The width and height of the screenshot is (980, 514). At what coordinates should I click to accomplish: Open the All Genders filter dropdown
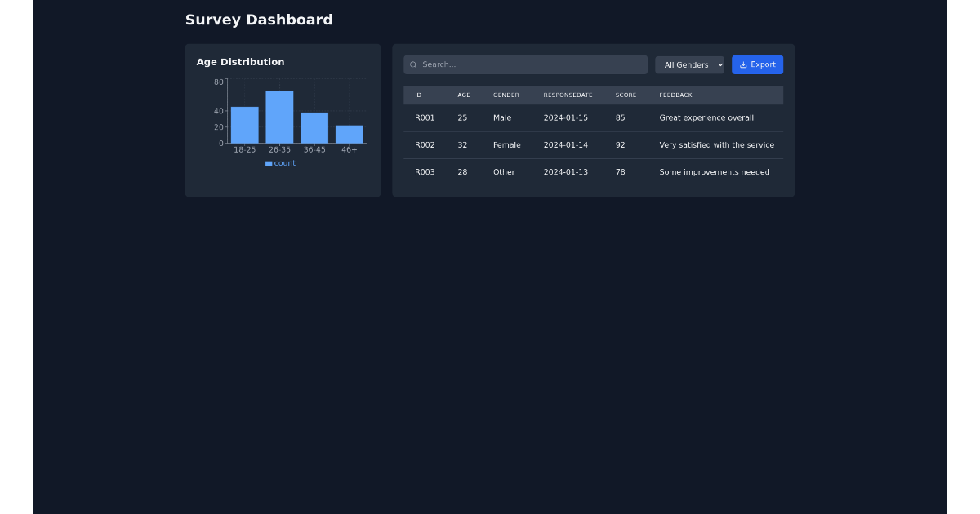(x=689, y=64)
